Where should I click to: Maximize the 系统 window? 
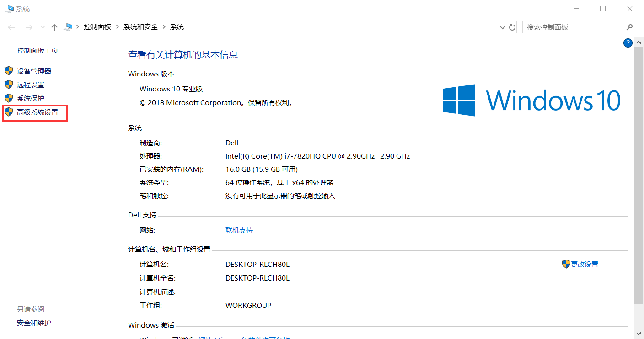pos(603,9)
